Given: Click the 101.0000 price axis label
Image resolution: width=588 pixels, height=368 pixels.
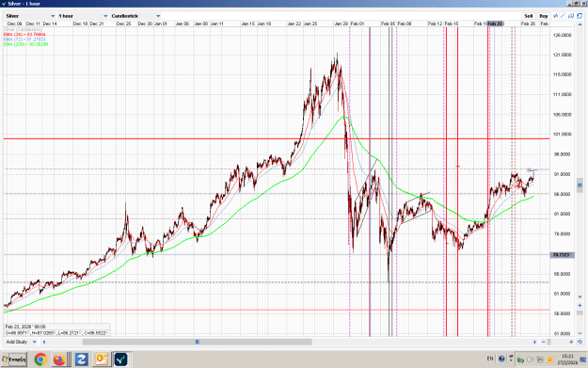Looking at the screenshot, I should coord(562,135).
